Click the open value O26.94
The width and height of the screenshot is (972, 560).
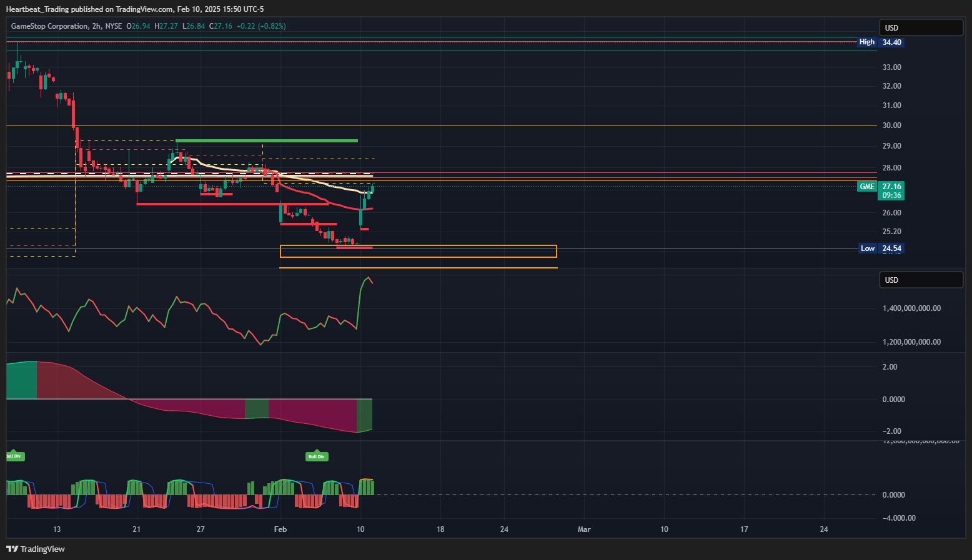click(x=139, y=26)
